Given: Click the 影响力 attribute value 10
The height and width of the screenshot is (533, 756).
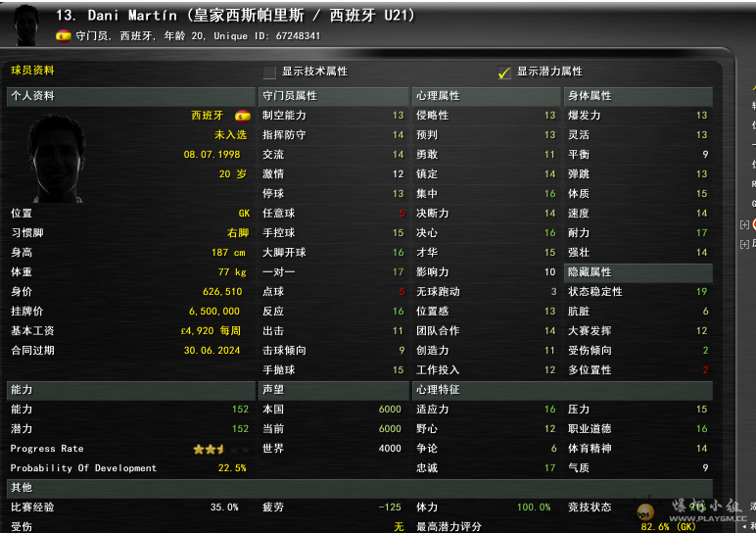Looking at the screenshot, I should [x=550, y=272].
